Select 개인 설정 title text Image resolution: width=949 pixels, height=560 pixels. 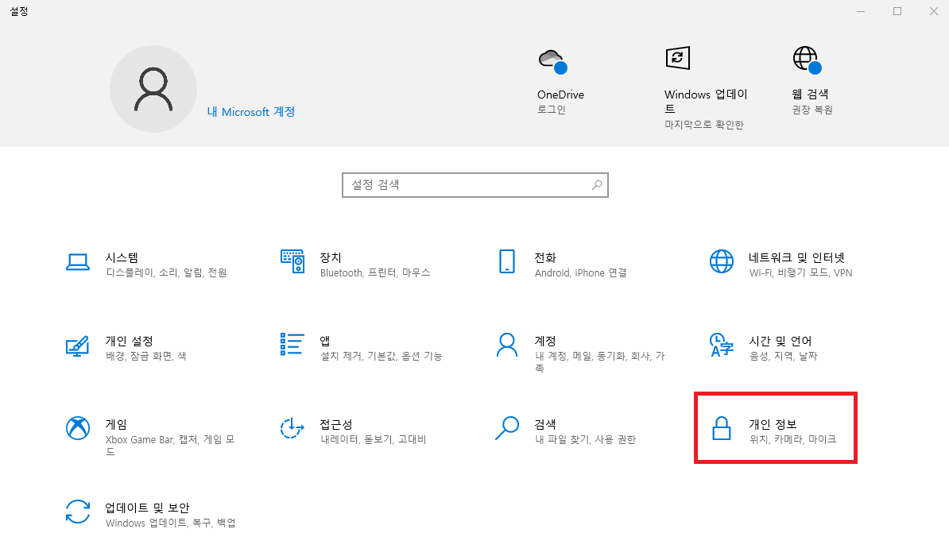coord(129,341)
